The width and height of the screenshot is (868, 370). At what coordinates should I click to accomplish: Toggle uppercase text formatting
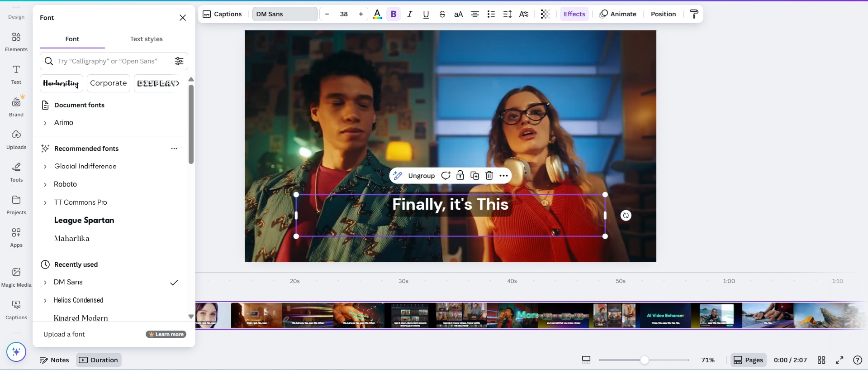459,14
